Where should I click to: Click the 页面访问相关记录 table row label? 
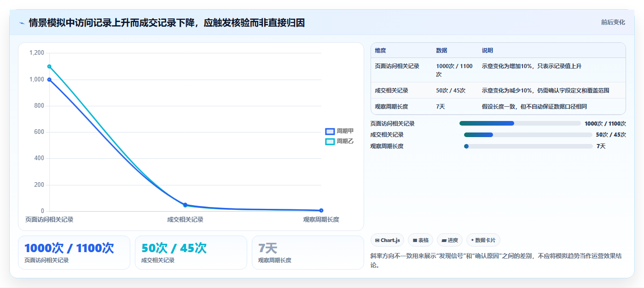point(397,66)
